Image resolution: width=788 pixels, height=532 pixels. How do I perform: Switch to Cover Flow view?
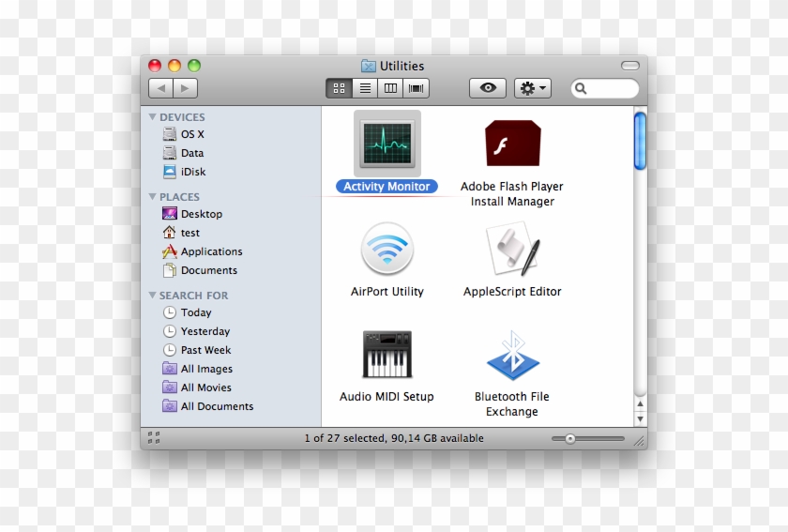pos(417,88)
